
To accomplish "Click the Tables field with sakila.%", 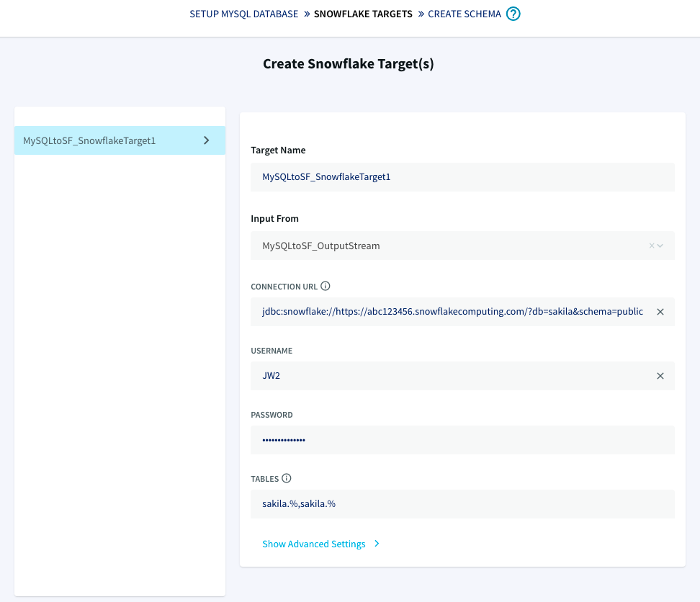I will pos(462,504).
